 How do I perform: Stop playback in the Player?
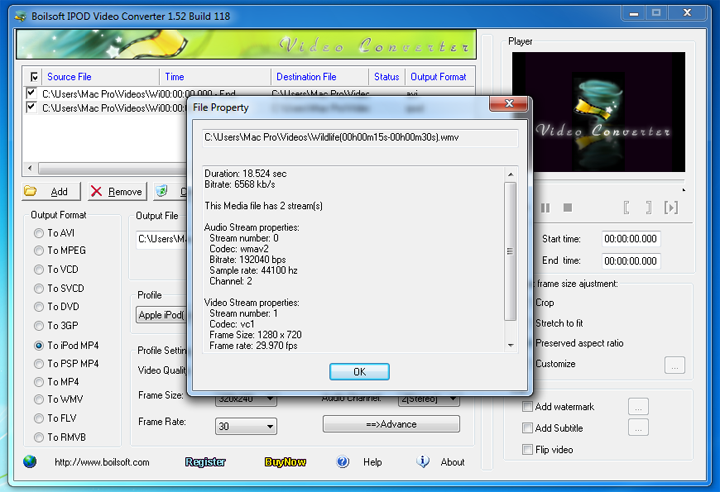[568, 208]
